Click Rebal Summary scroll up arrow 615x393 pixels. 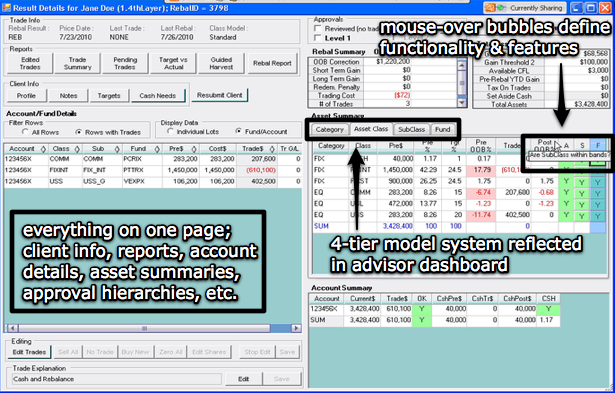coord(462,65)
